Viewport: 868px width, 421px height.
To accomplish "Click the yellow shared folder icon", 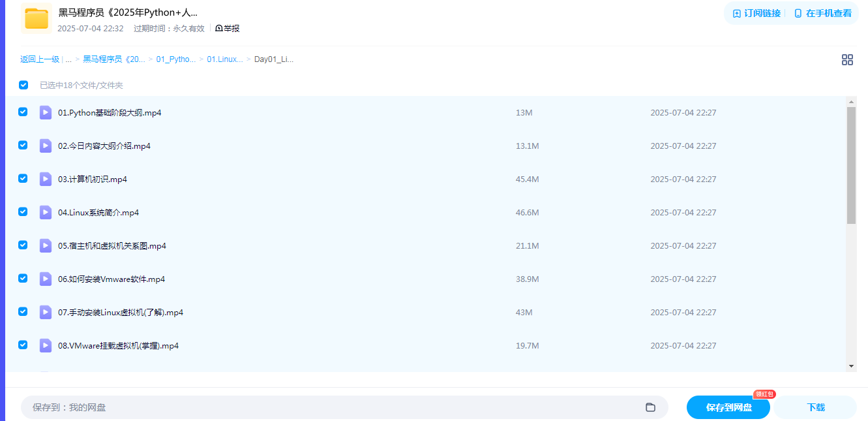I will point(37,18).
